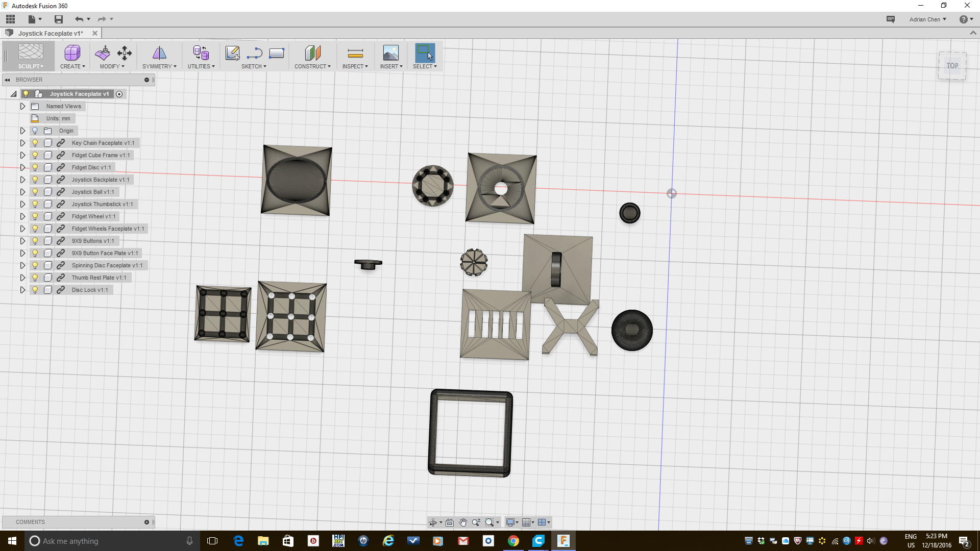Expand the Origin folder
The width and height of the screenshot is (980, 551).
pos(22,131)
